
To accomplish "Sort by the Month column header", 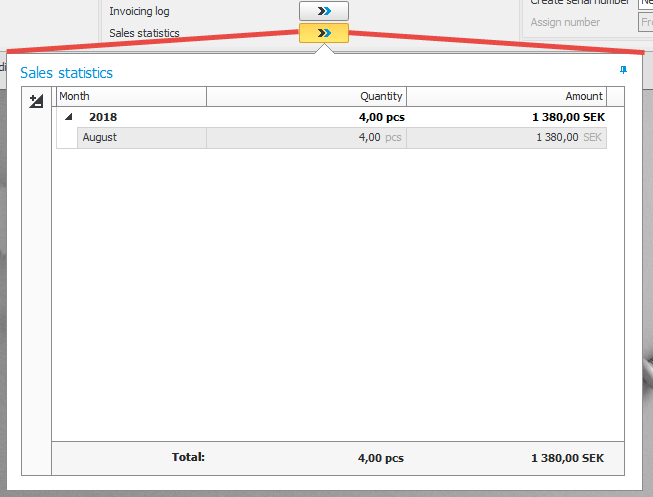I will 130,96.
